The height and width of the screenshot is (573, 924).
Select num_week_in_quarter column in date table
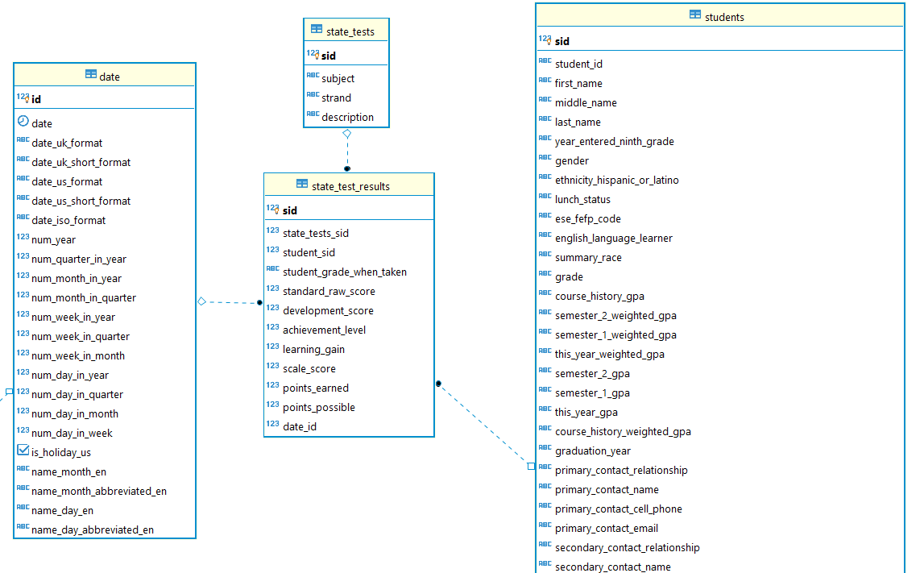(81, 336)
